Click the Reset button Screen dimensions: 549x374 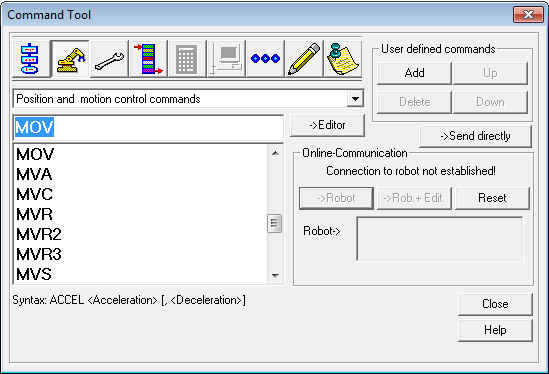[492, 198]
